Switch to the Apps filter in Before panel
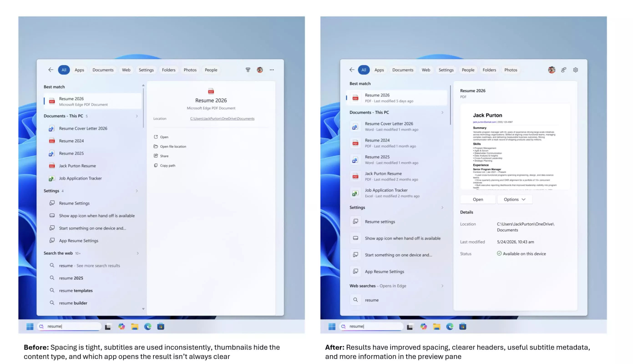The width and height of the screenshot is (633, 364). 79,70
